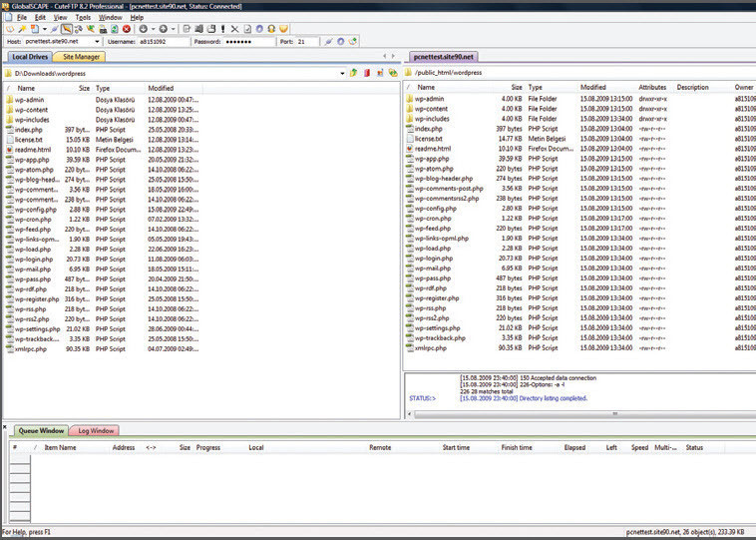Click the Password input field

click(248, 42)
